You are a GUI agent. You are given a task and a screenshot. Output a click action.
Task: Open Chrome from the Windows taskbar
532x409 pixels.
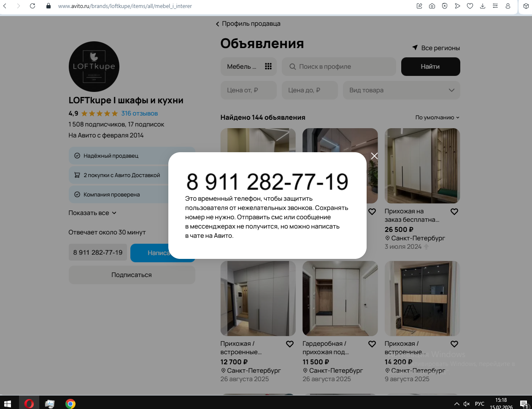[x=70, y=404]
